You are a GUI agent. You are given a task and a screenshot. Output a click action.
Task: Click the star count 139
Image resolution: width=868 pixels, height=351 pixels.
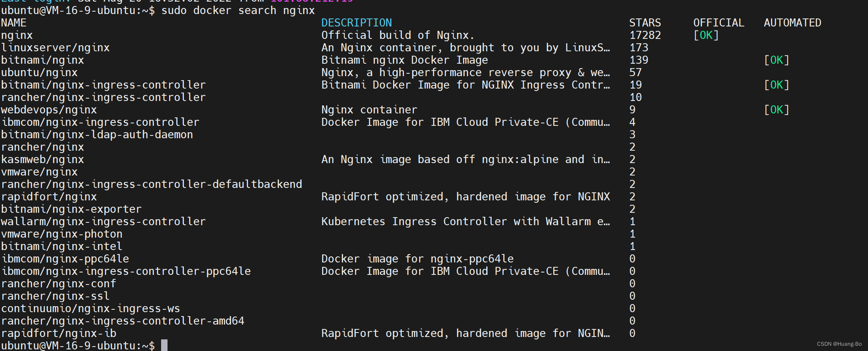[639, 60]
